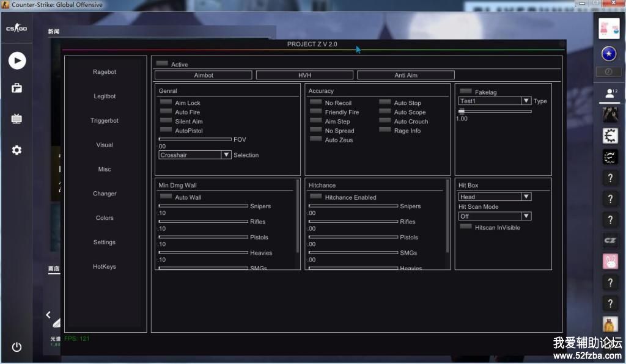Enable the Auto Stop checkbox
The width and height of the screenshot is (626, 364).
tap(385, 102)
